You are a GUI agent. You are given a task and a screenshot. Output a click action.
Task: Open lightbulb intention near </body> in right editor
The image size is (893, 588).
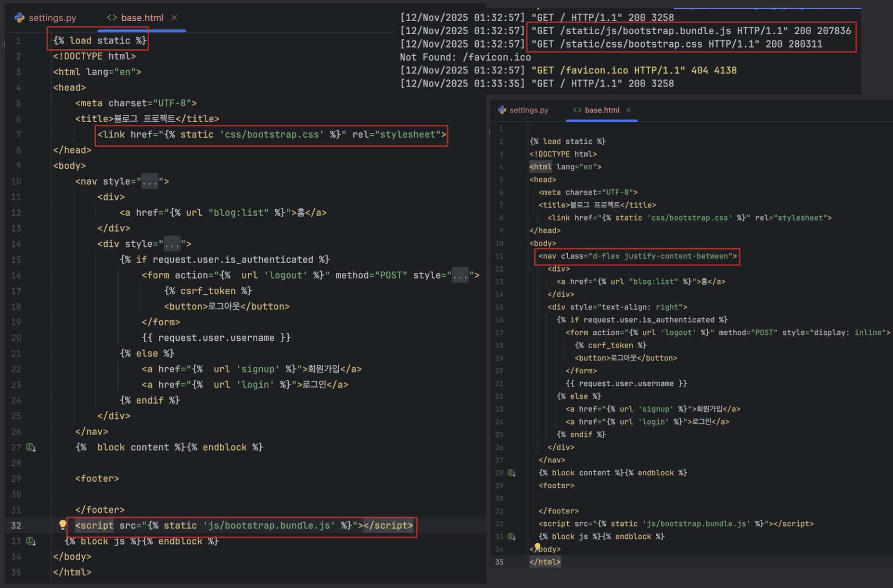click(x=537, y=546)
